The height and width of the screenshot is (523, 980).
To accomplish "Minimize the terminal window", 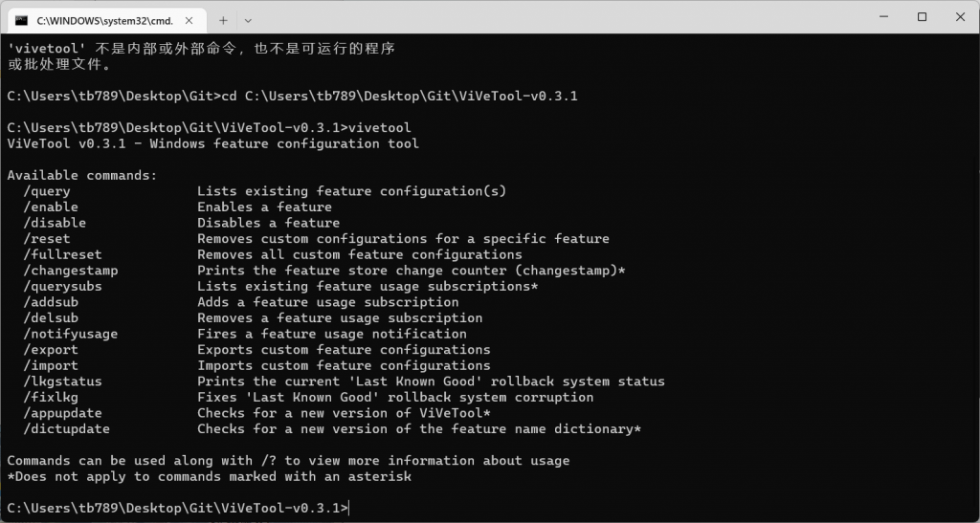I will [x=877, y=17].
